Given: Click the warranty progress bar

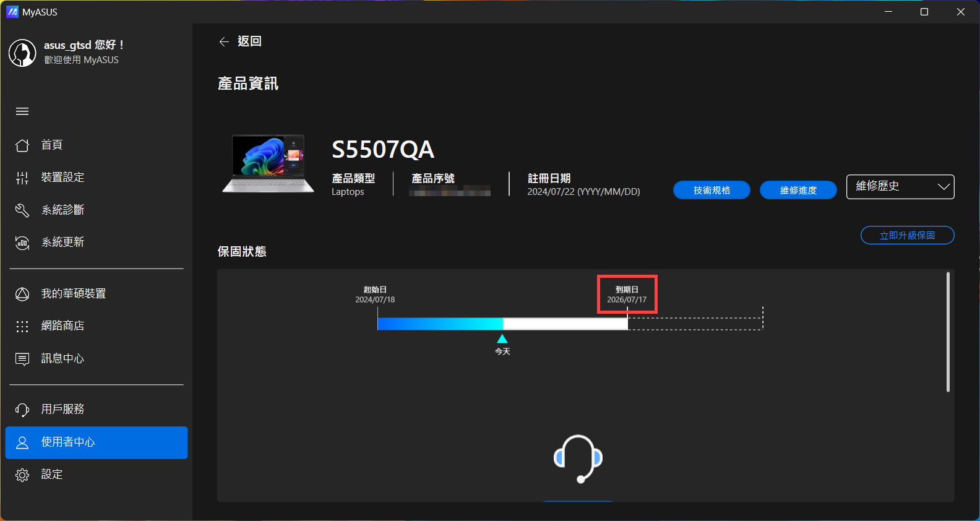Looking at the screenshot, I should [502, 324].
